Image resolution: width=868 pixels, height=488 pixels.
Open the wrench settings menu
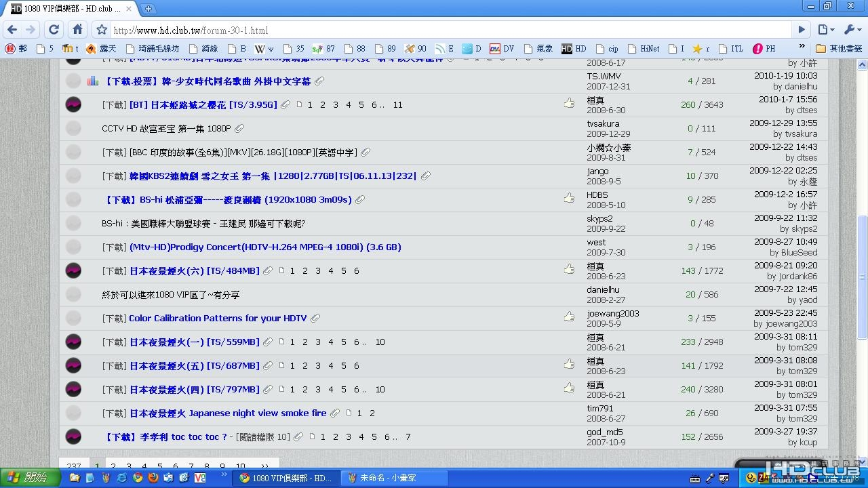tap(851, 30)
